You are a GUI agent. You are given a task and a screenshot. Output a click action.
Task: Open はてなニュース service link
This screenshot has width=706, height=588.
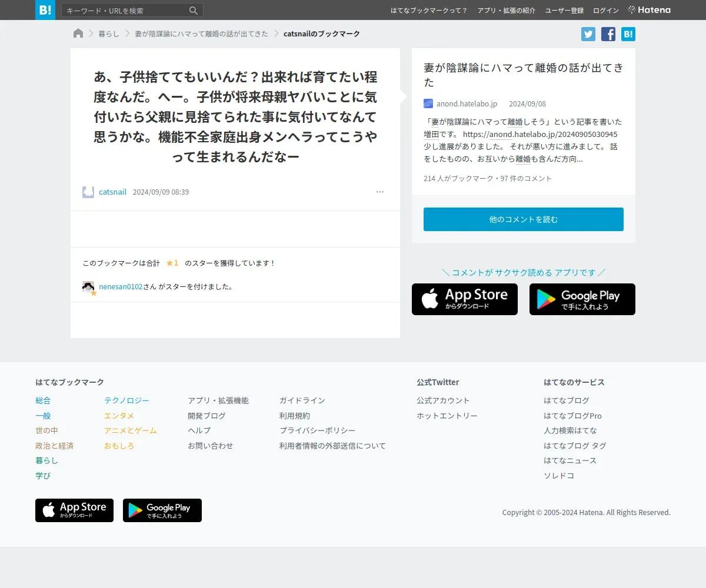570,460
